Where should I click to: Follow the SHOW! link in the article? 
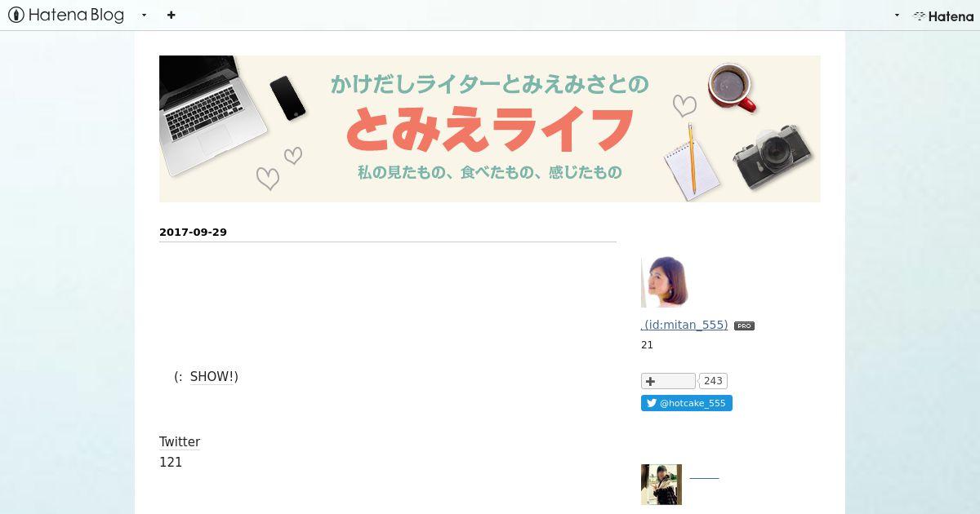tap(212, 376)
